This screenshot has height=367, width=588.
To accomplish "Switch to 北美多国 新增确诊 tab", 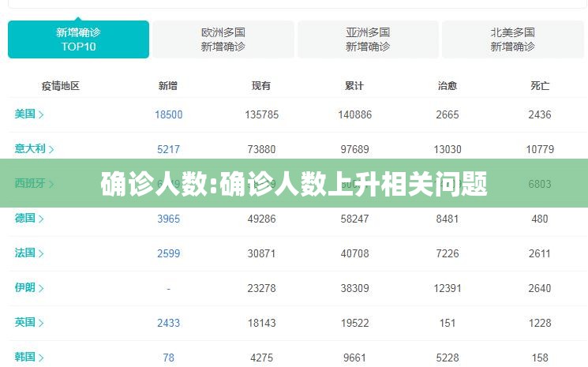I will coord(512,39).
